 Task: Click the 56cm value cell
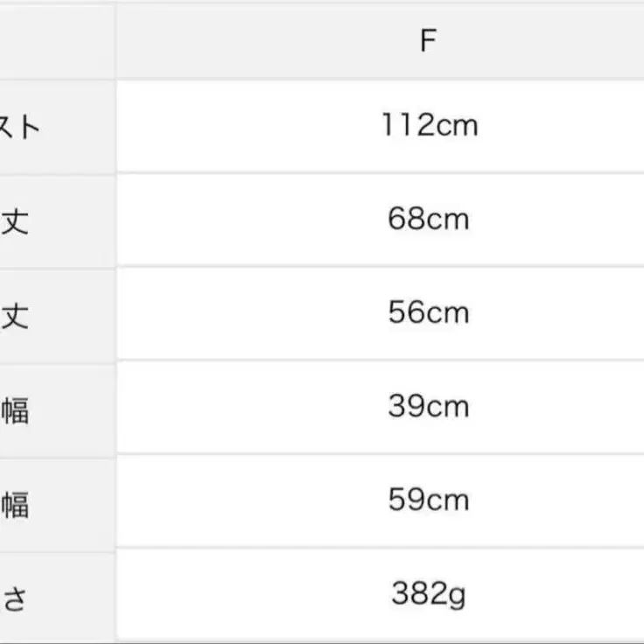pyautogui.click(x=429, y=312)
